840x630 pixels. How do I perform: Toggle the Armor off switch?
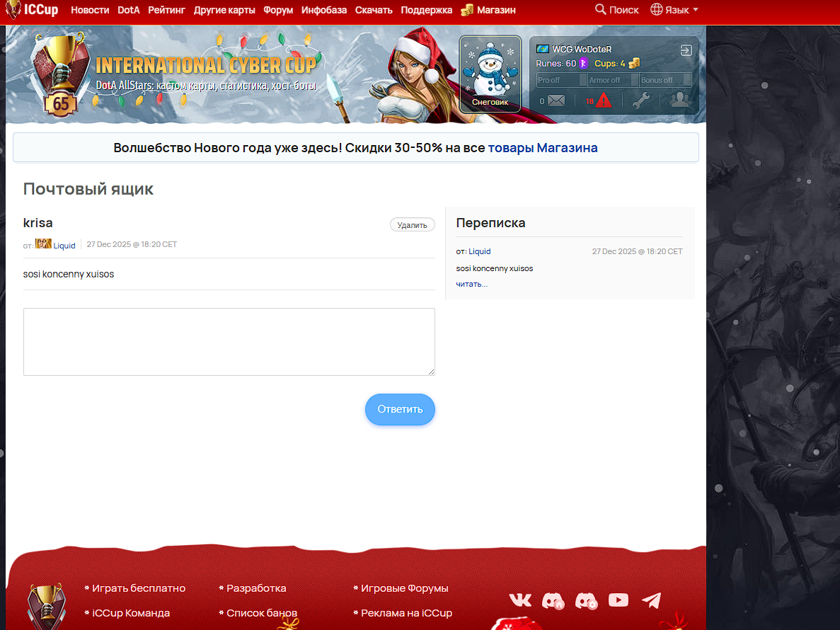pyautogui.click(x=613, y=80)
